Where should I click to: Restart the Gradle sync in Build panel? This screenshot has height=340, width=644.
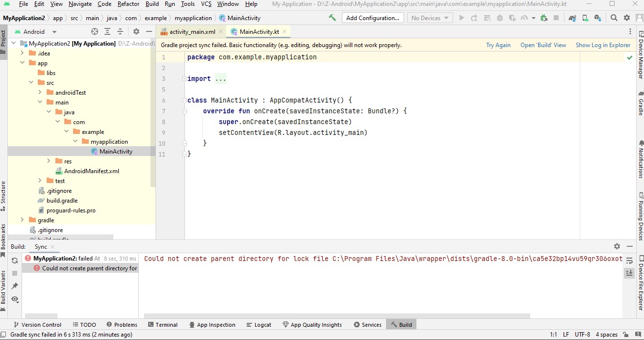coord(15,261)
